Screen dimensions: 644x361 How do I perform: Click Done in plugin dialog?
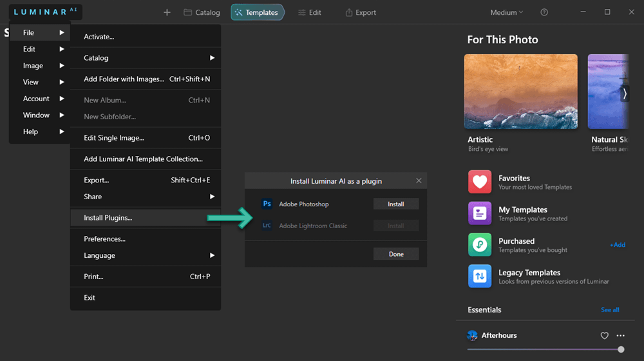pyautogui.click(x=396, y=254)
